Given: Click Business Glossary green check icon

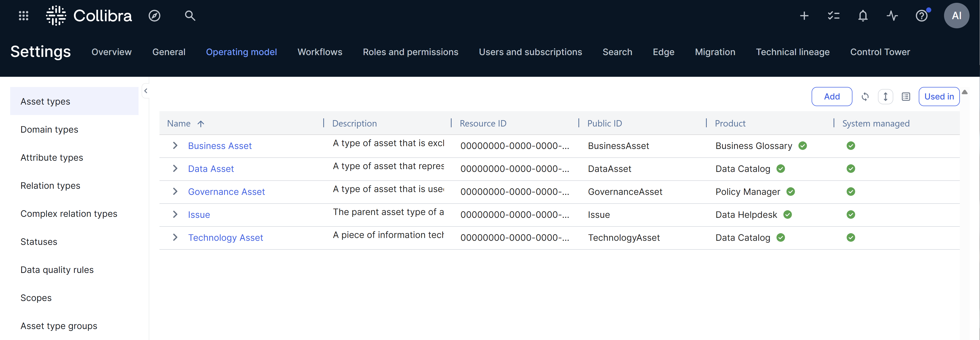Looking at the screenshot, I should click(x=803, y=146).
